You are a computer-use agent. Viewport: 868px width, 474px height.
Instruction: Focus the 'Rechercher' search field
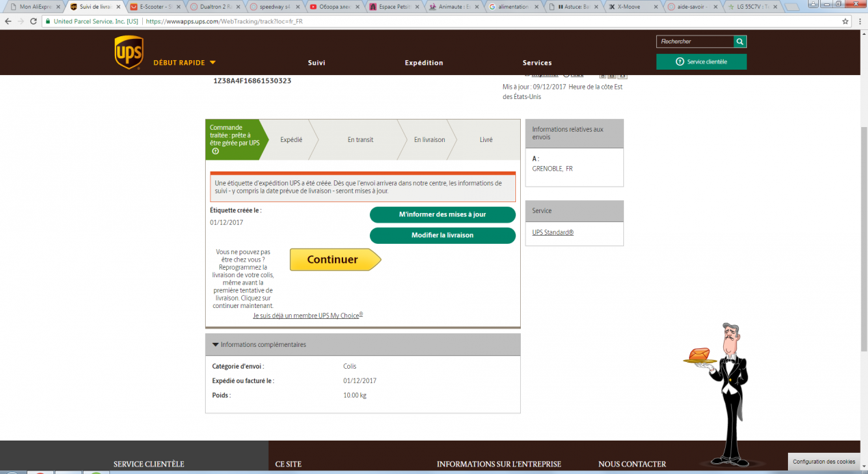[x=695, y=42]
